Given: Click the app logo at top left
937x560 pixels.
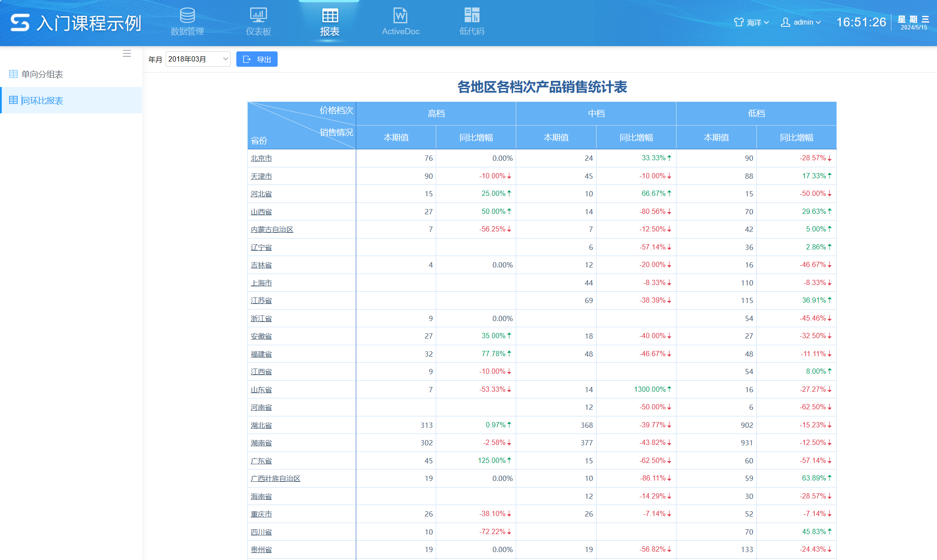Looking at the screenshot, I should pyautogui.click(x=20, y=22).
